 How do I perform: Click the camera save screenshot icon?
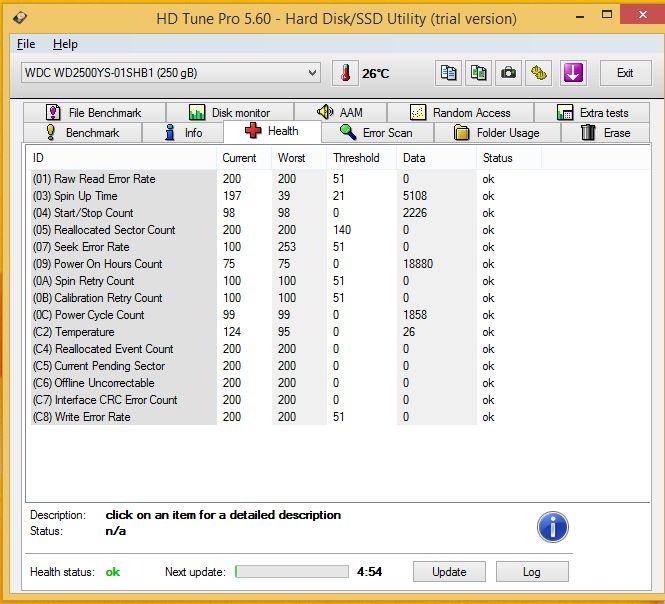pos(509,73)
